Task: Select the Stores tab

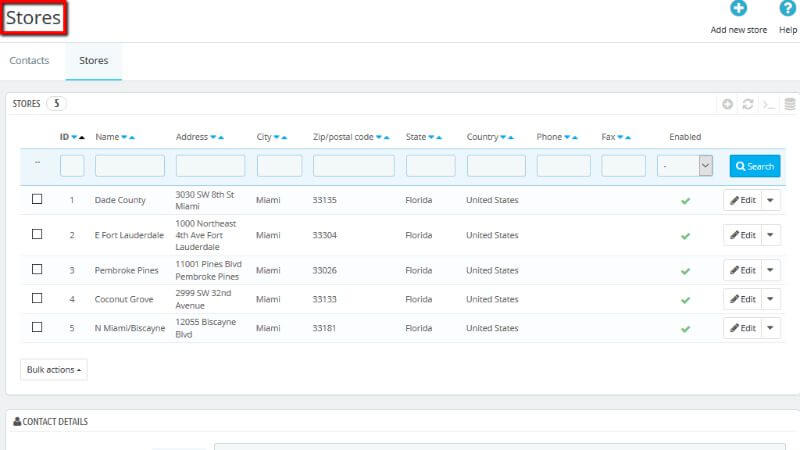Action: tap(93, 61)
